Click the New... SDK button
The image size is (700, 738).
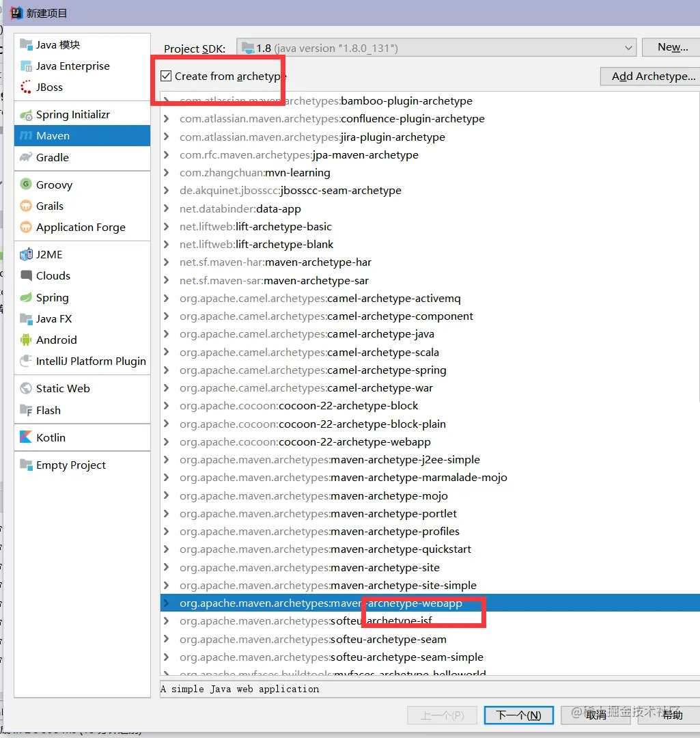coord(672,47)
